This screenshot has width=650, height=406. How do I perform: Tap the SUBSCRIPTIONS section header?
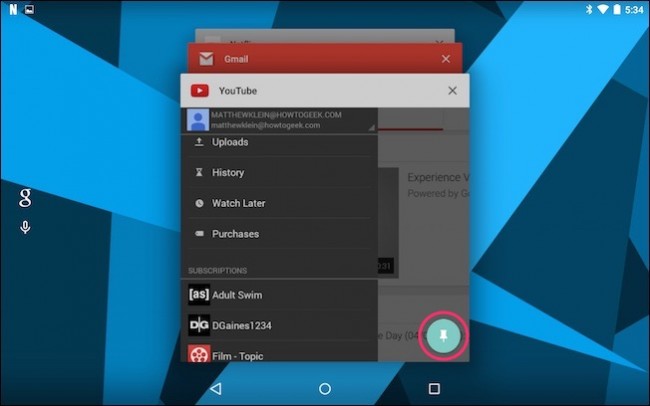coord(218,271)
